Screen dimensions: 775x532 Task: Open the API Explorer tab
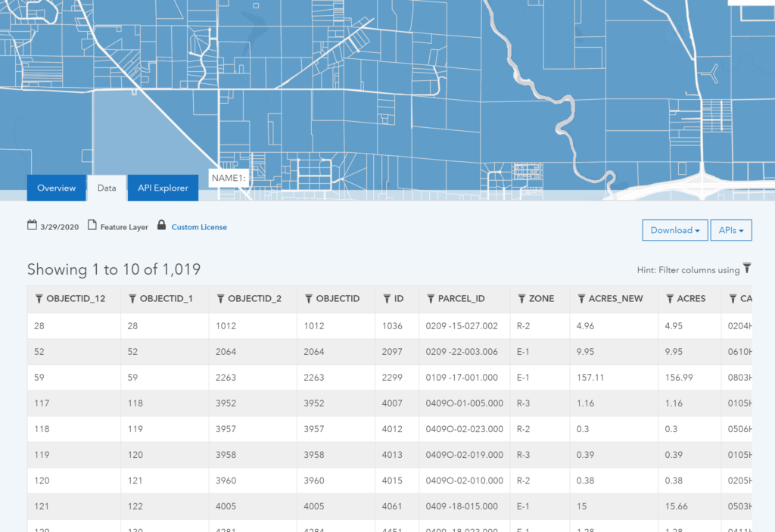tap(163, 188)
